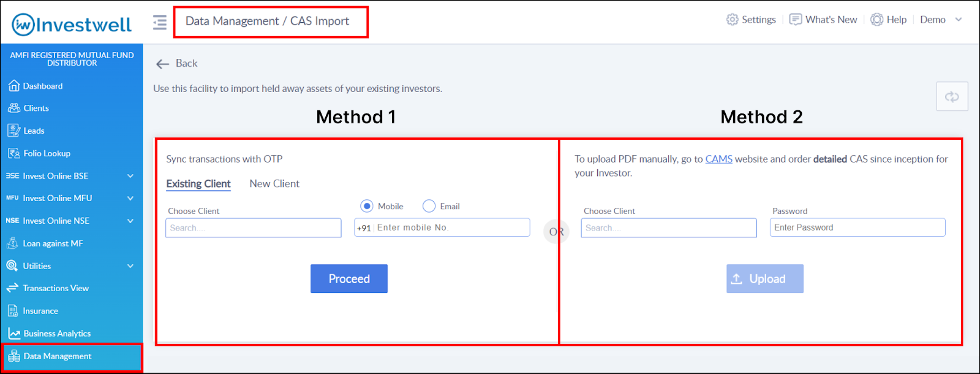
Task: Click Sync transactions with OTP text
Action: click(x=224, y=159)
